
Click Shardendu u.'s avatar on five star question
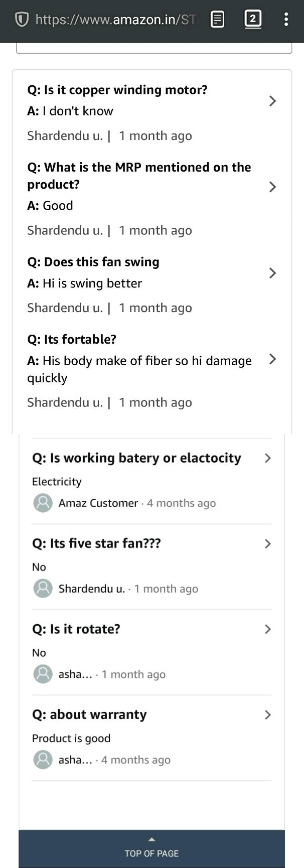43,588
